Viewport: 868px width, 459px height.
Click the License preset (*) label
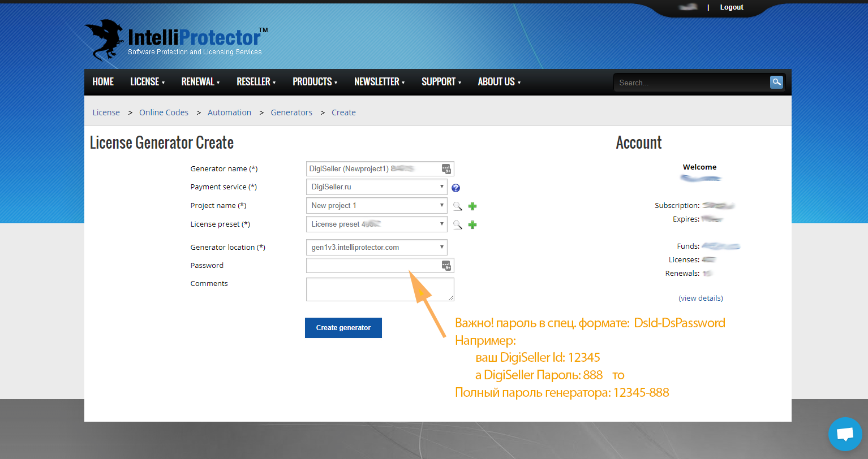click(220, 224)
